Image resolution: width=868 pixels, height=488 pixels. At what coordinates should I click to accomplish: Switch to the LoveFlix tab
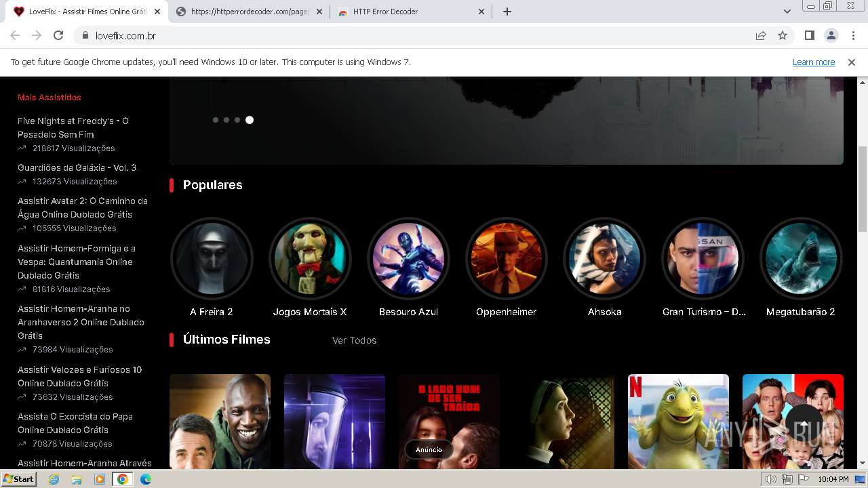tap(87, 12)
